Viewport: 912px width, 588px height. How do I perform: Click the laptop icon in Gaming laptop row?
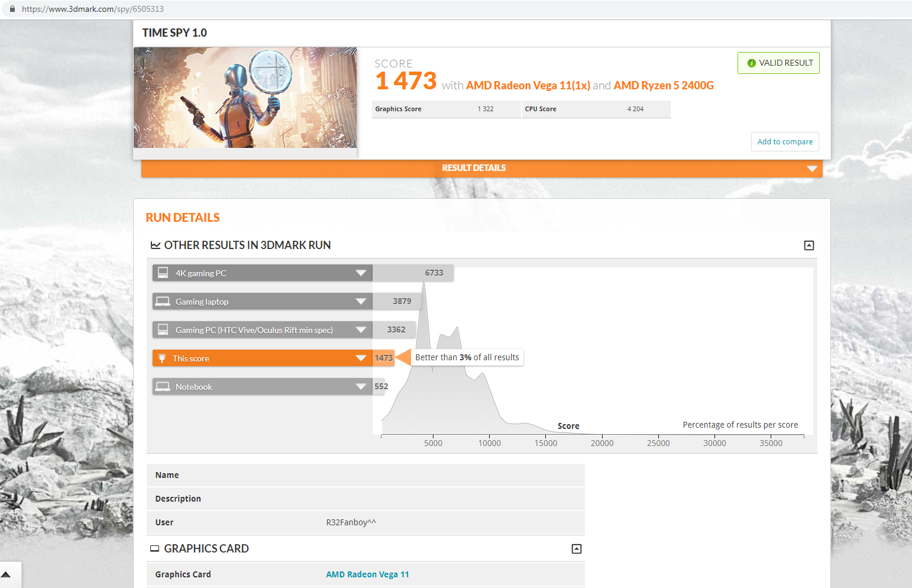click(x=163, y=301)
